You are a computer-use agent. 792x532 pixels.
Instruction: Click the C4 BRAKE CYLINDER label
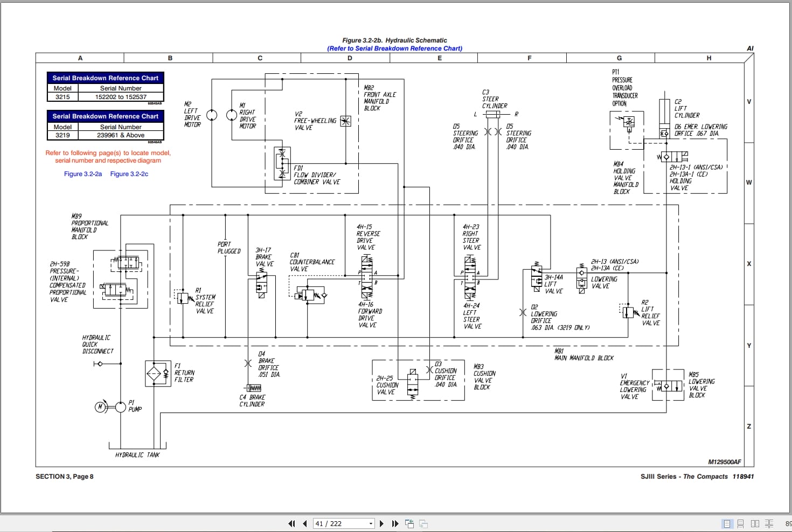tap(252, 401)
